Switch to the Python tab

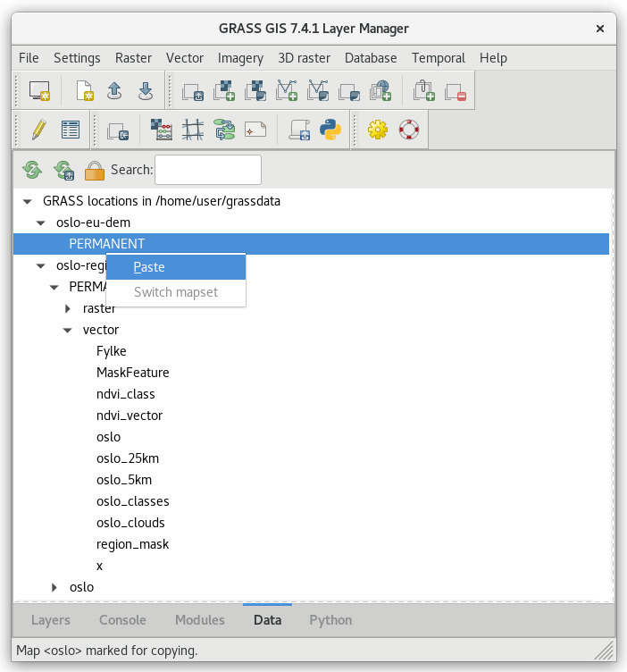(330, 620)
